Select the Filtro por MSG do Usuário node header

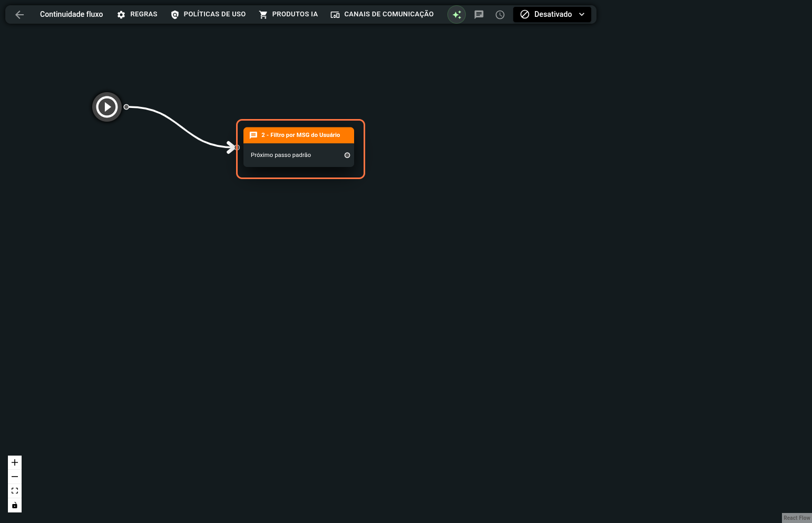(x=300, y=135)
